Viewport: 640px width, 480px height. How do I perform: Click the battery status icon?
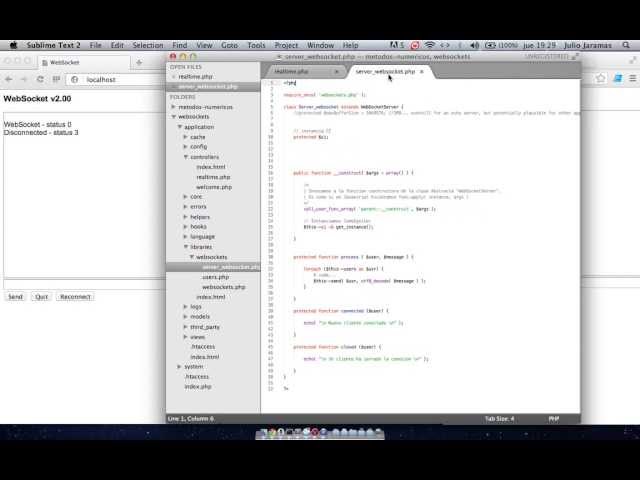tap(490, 45)
